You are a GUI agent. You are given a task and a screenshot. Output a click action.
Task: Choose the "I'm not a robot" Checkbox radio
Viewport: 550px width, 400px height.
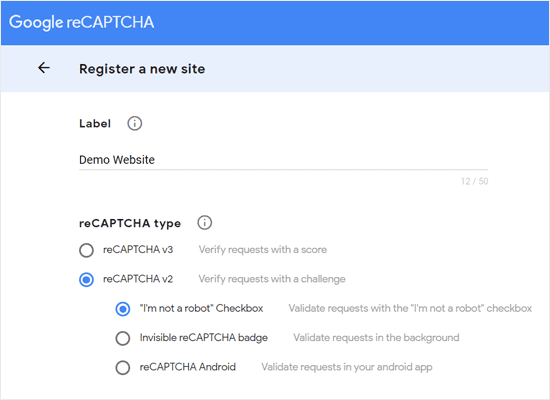coord(123,309)
